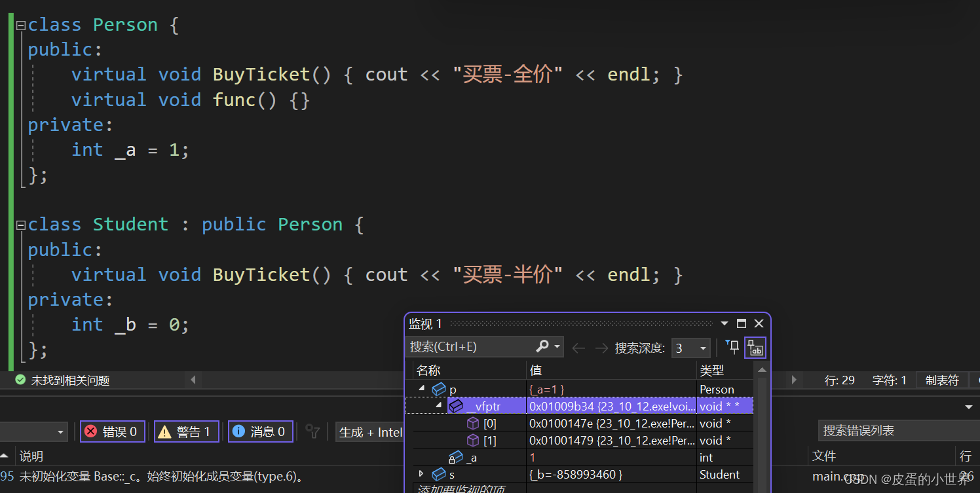Click the int _b = 0 declaration
The image size is (980, 493).
(x=130, y=325)
